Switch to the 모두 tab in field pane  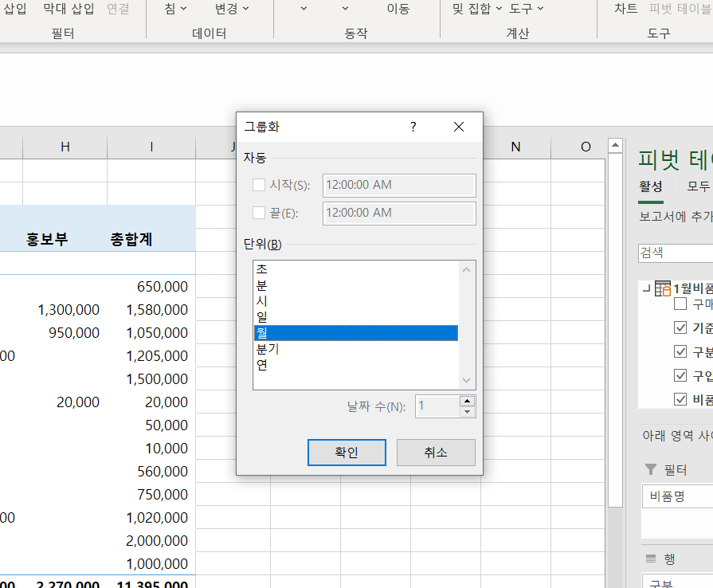click(698, 186)
